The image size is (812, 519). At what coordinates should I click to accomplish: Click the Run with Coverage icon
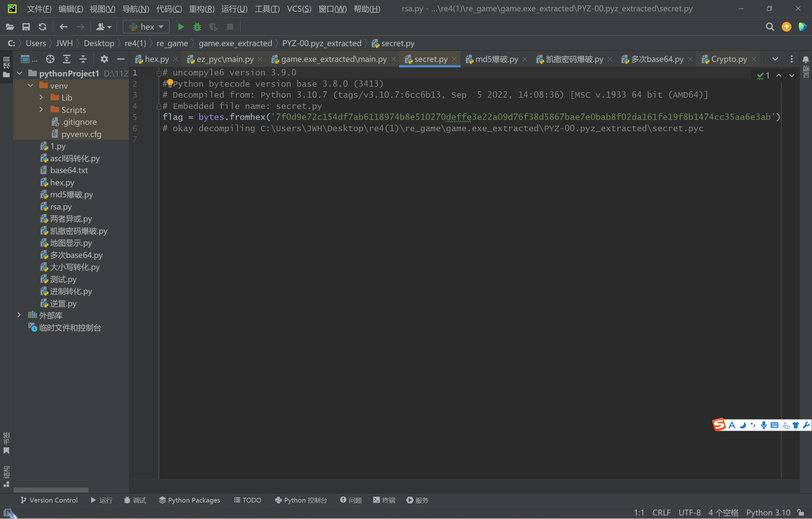213,27
